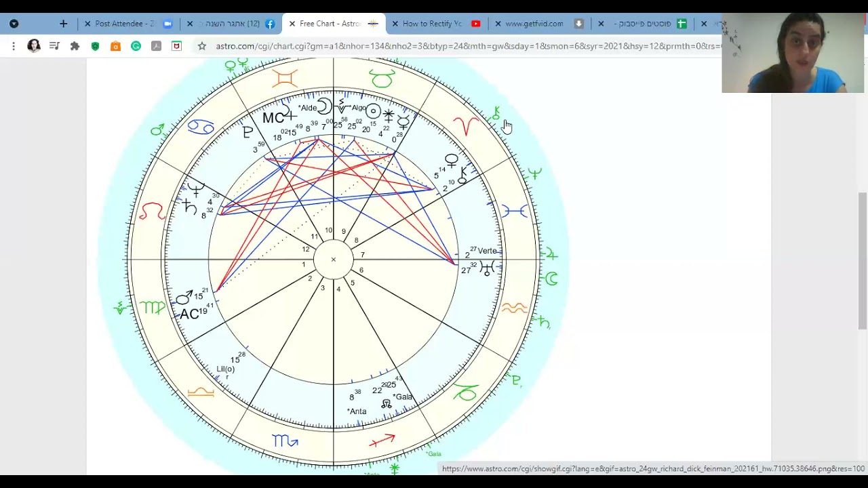Close the Post Attendee tab
The width and height of the screenshot is (868, 488).
point(87,24)
